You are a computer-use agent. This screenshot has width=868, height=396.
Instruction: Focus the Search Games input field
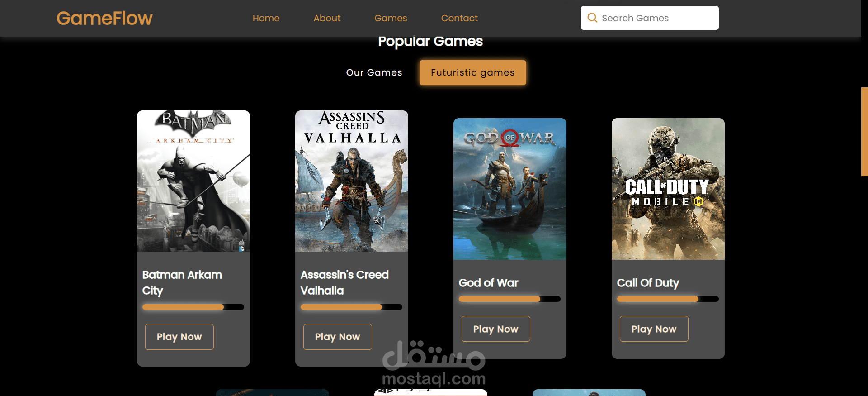pyautogui.click(x=650, y=18)
